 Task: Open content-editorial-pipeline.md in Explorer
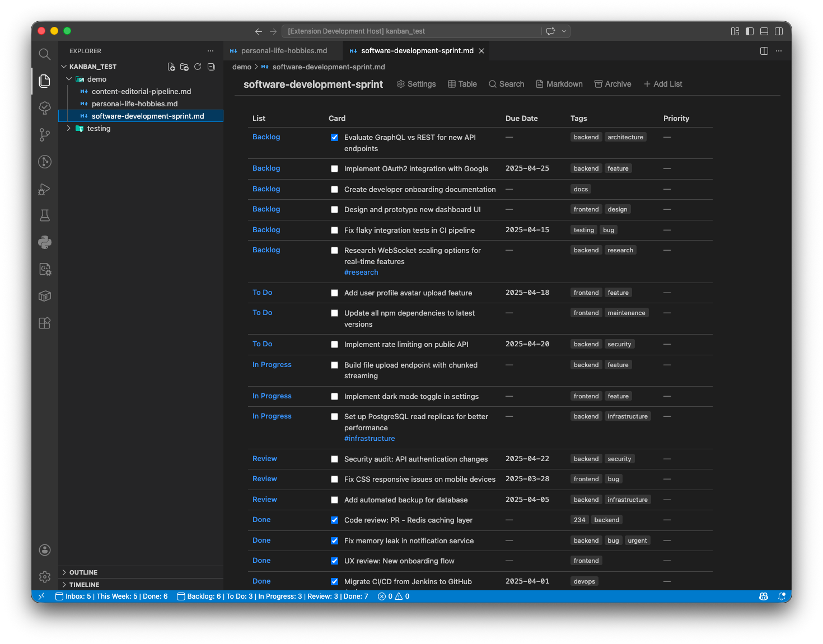pos(141,91)
